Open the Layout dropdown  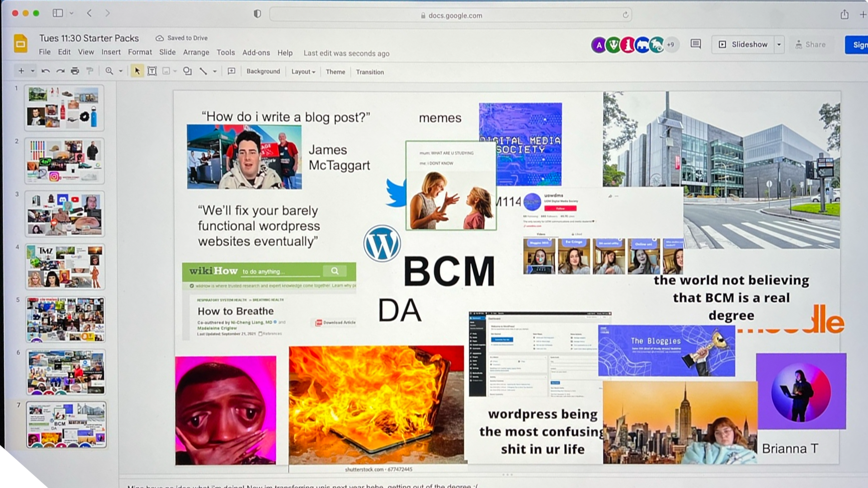coord(303,71)
